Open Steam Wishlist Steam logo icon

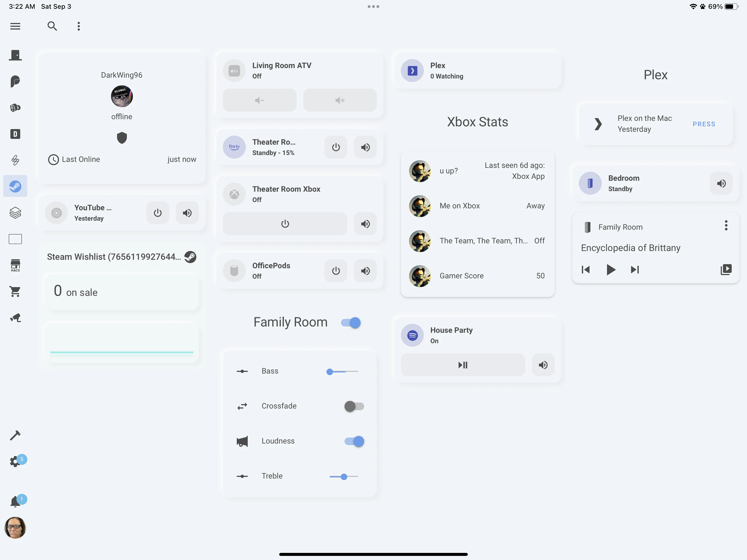(x=191, y=257)
